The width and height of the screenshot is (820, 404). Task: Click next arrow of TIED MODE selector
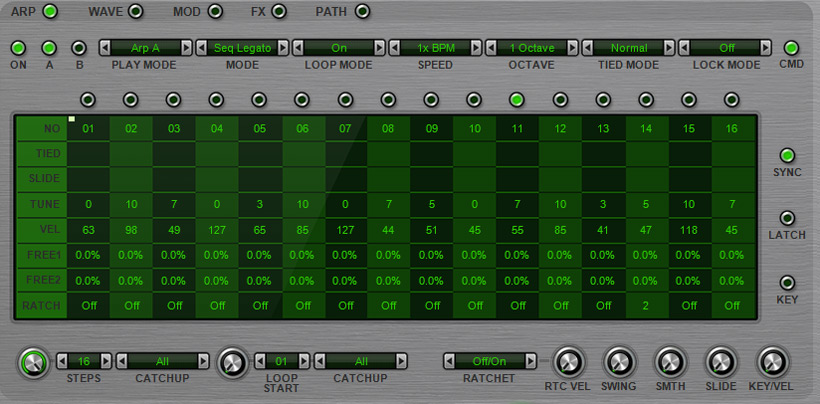coord(669,48)
